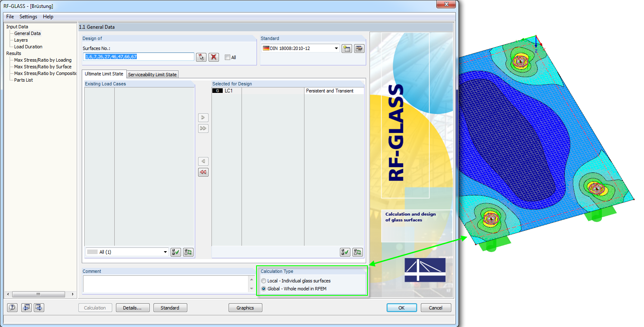Select all in Selected for Design list
644x327 pixels.
point(345,252)
